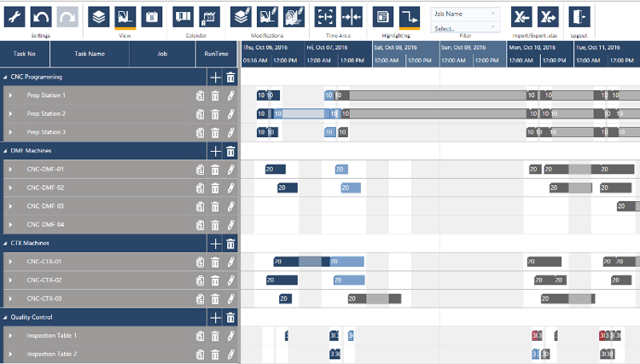Select the Sat, Oct 08, 2016 date header
Screen dimensions: 640x364
[395, 47]
